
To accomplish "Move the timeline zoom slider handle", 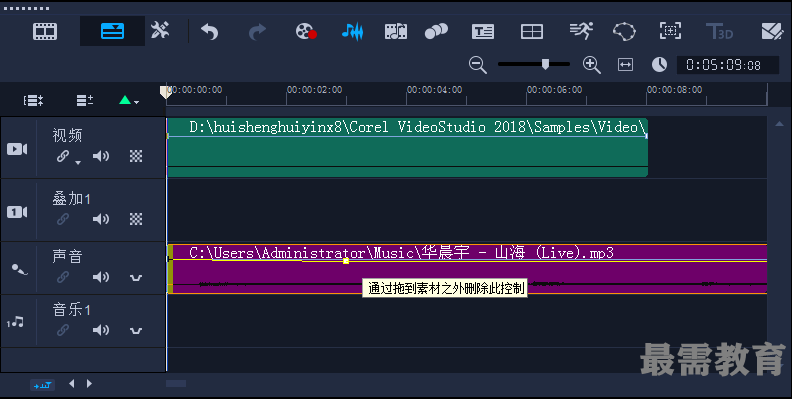I will pos(545,64).
